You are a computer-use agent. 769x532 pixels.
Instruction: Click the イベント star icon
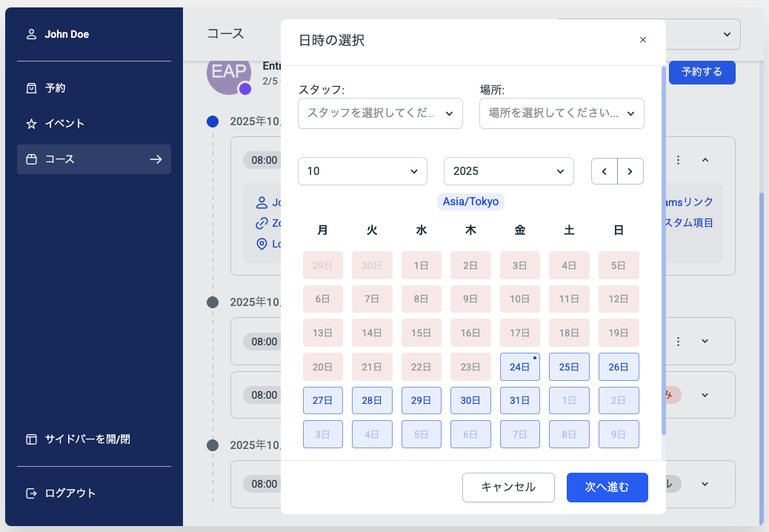tap(31, 124)
